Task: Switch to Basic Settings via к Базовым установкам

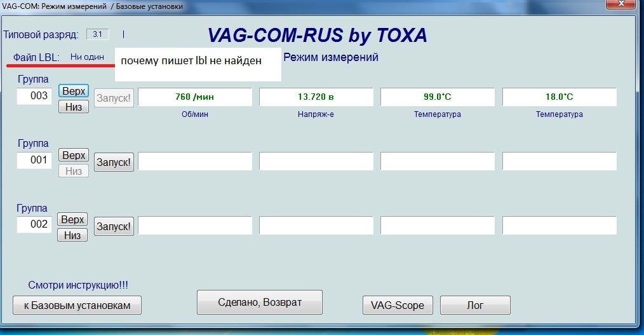Action: [x=77, y=305]
